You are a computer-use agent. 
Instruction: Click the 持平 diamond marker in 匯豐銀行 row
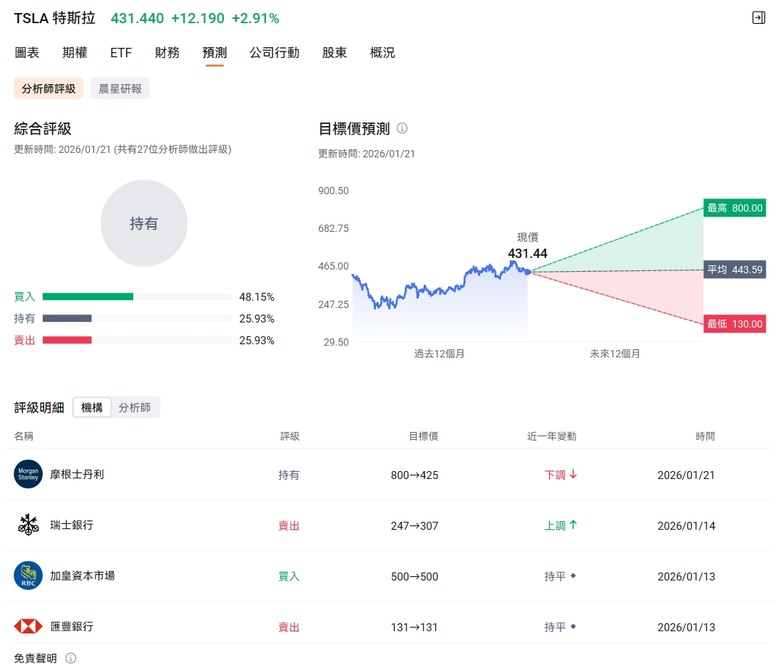pos(574,626)
